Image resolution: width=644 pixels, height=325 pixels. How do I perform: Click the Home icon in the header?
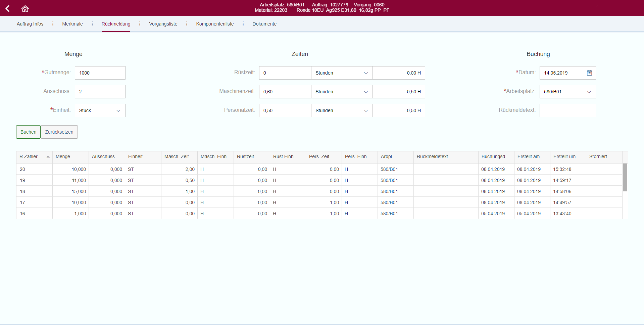click(25, 8)
